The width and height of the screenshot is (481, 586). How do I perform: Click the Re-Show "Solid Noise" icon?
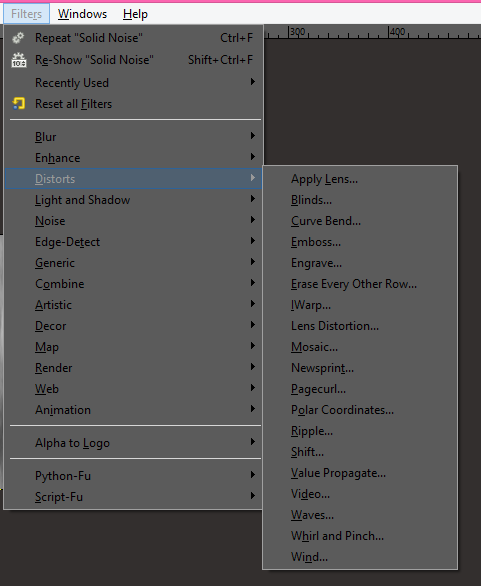click(x=19, y=60)
